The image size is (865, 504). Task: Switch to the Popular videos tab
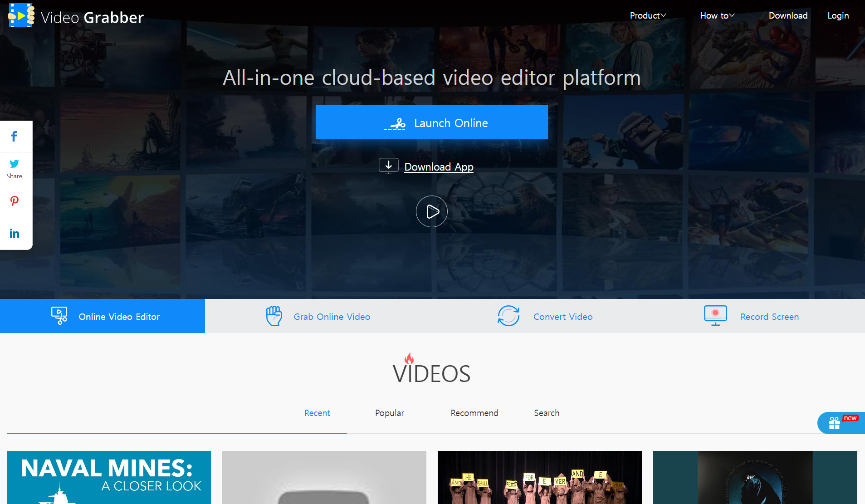click(x=390, y=413)
